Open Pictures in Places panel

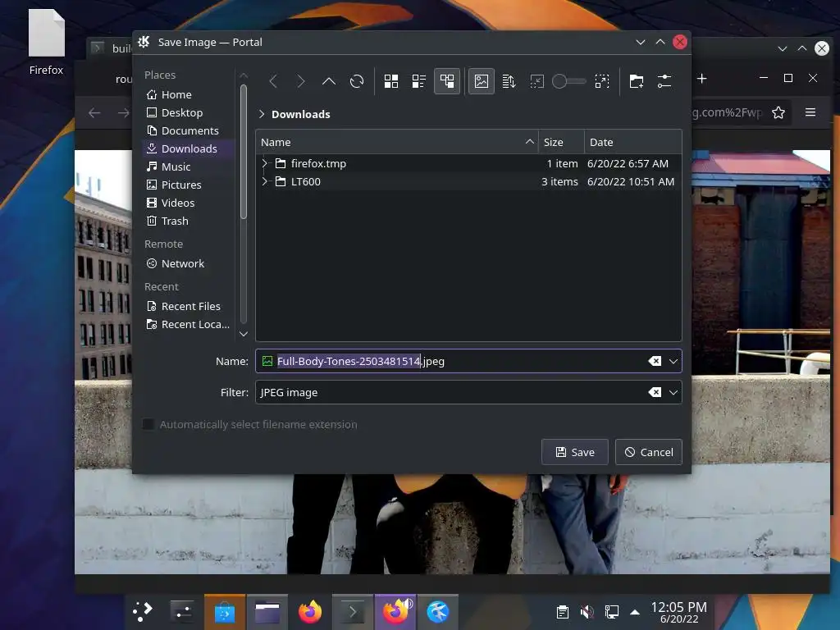(188, 185)
